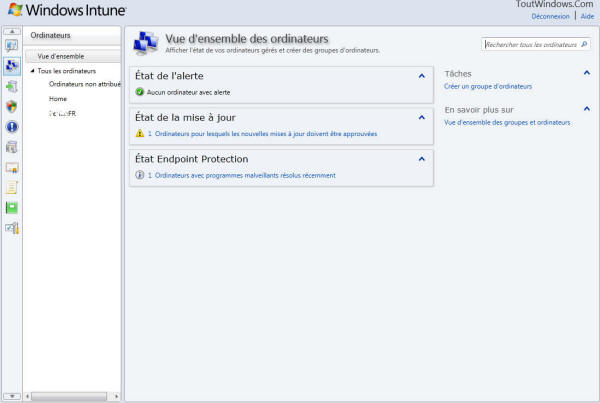The width and height of the screenshot is (600, 403).
Task: Open the Licenses certificate icon
Action: (11, 168)
